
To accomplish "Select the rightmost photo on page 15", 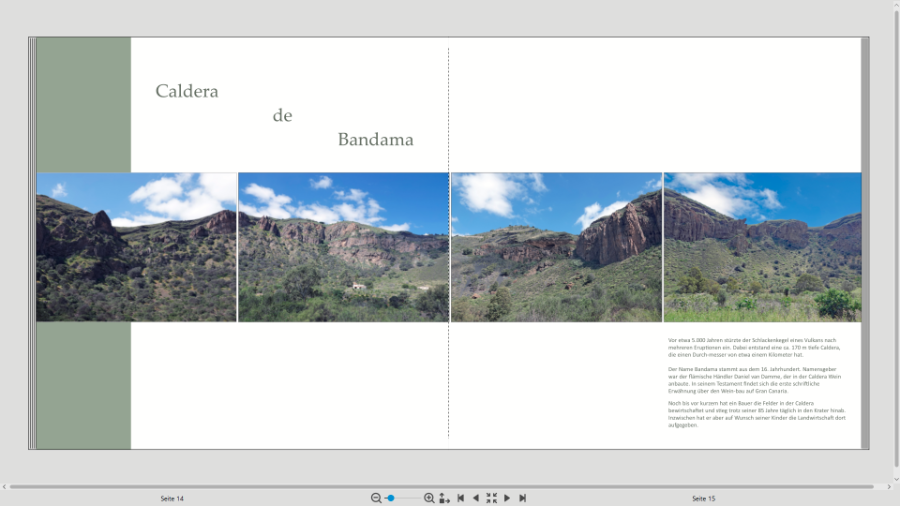I will [x=762, y=247].
